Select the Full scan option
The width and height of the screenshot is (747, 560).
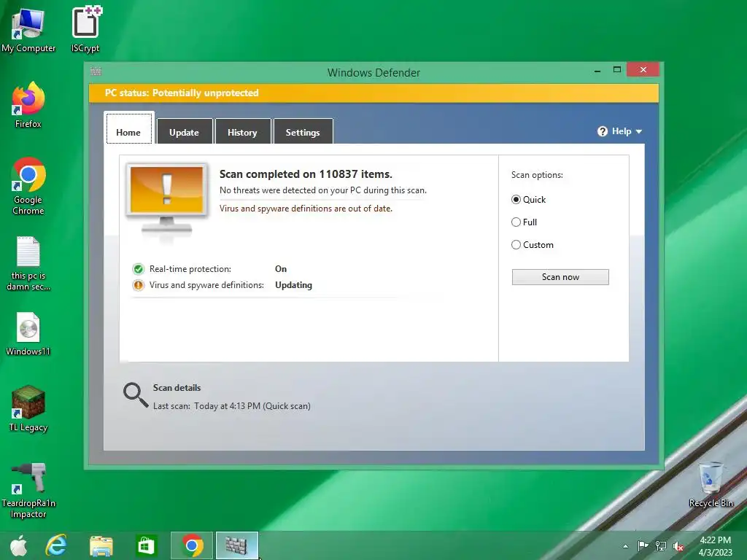pos(516,222)
